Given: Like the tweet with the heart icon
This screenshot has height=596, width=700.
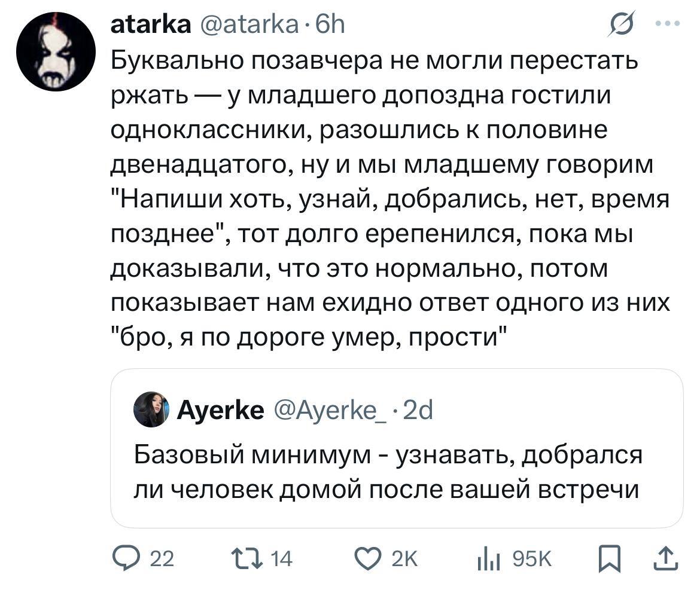Looking at the screenshot, I should pos(369,559).
